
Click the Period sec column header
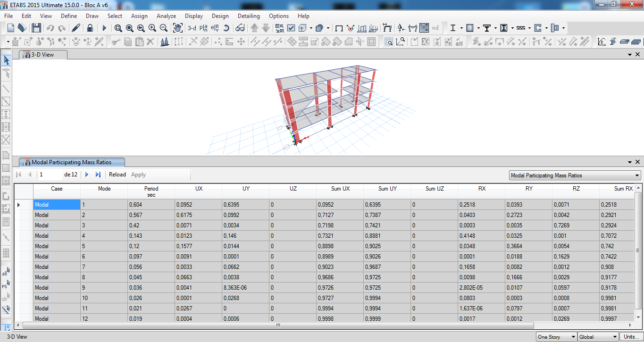151,191
